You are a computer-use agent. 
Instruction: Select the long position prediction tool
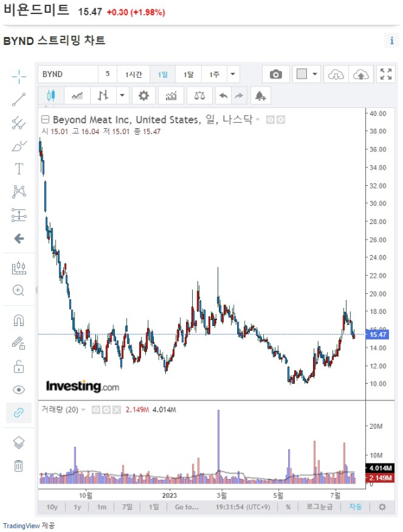[19, 215]
